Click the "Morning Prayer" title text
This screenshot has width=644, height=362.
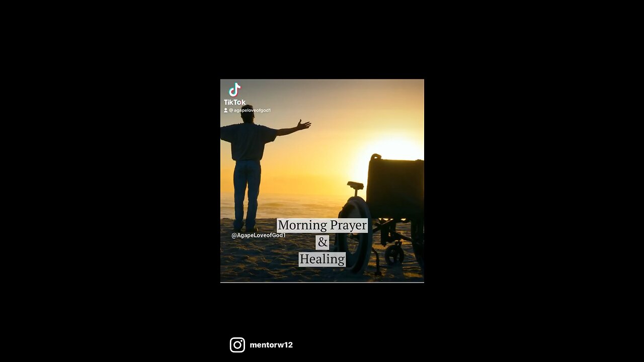point(323,225)
